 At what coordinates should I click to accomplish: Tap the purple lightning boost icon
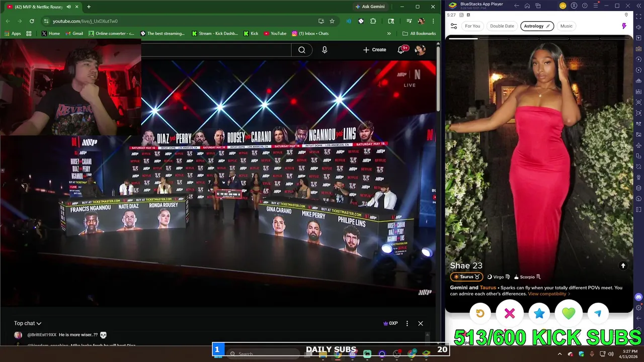coord(624,26)
